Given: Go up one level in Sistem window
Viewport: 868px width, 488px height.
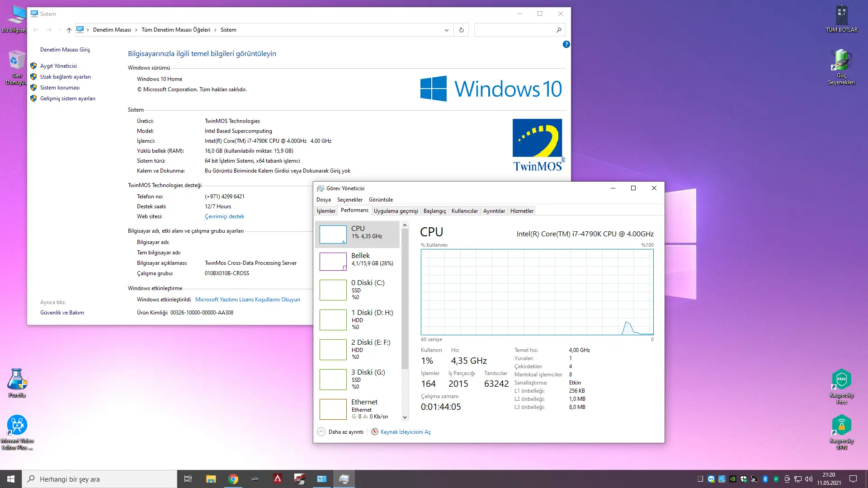Looking at the screenshot, I should point(69,30).
